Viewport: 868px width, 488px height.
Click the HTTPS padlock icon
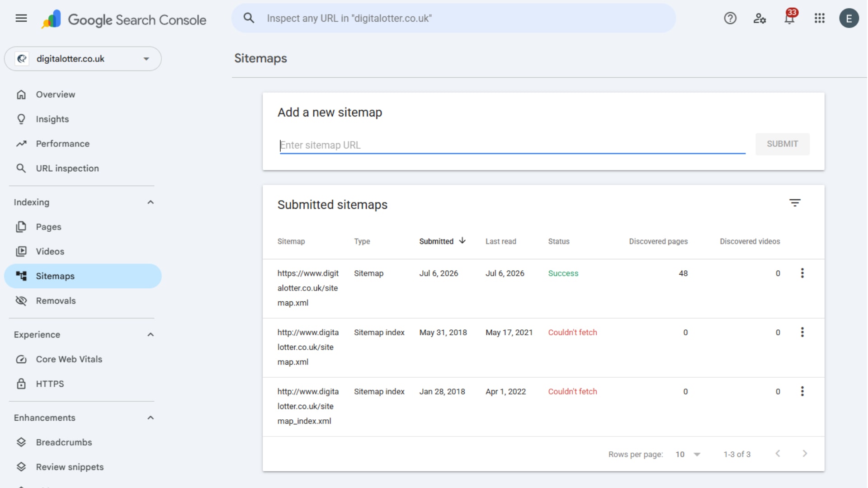(21, 384)
